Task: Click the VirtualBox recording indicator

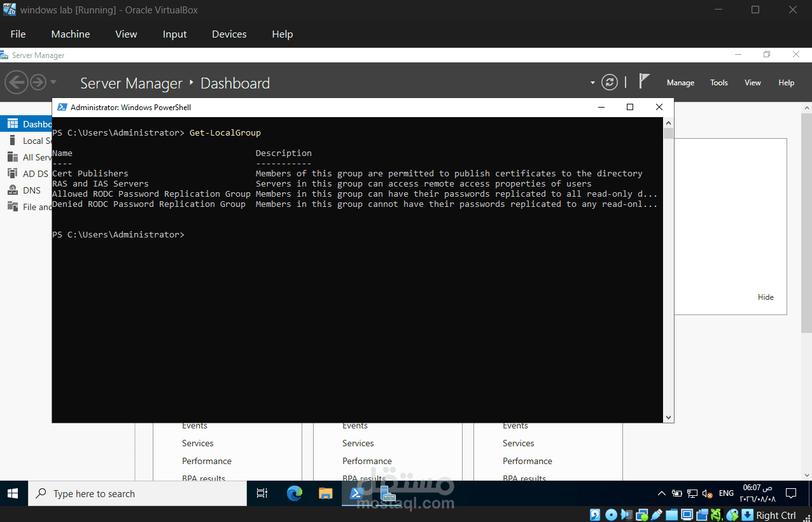Action: (x=703, y=515)
